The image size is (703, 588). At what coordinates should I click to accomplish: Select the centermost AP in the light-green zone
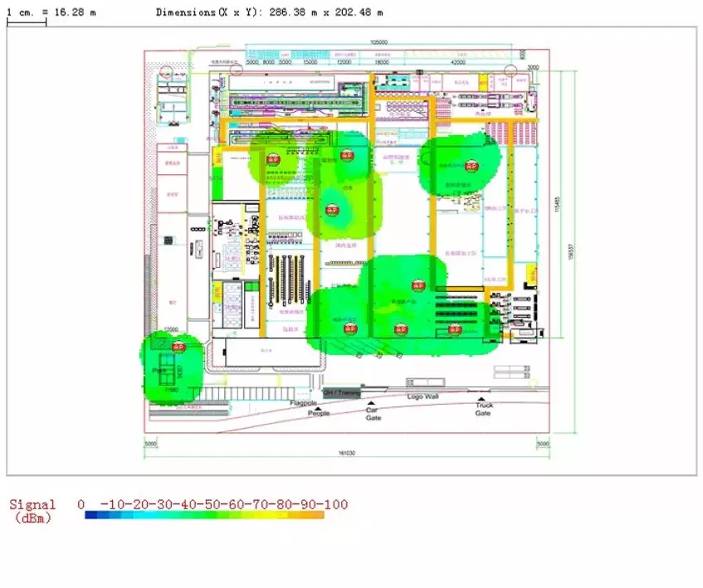click(x=333, y=211)
